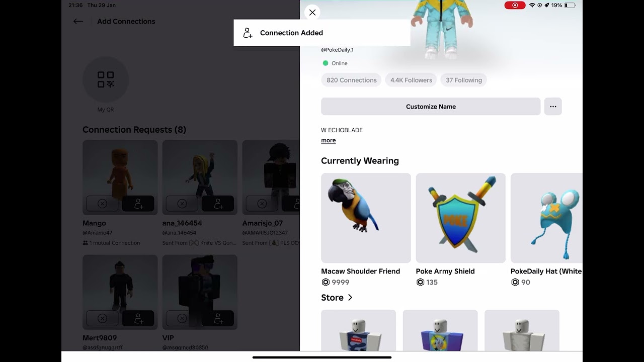
Task: Tap the Wi-Fi status icon
Action: [x=532, y=5]
